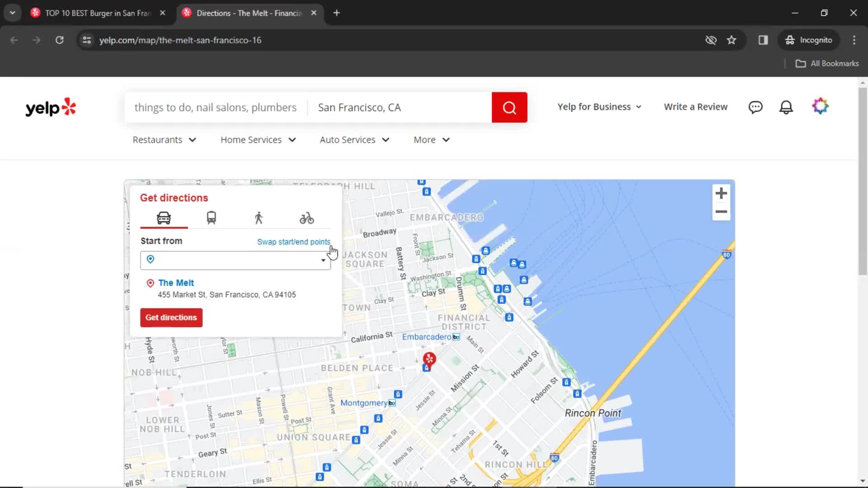
Task: Switch to TOP 10 BEST Burger tab
Action: 97,13
